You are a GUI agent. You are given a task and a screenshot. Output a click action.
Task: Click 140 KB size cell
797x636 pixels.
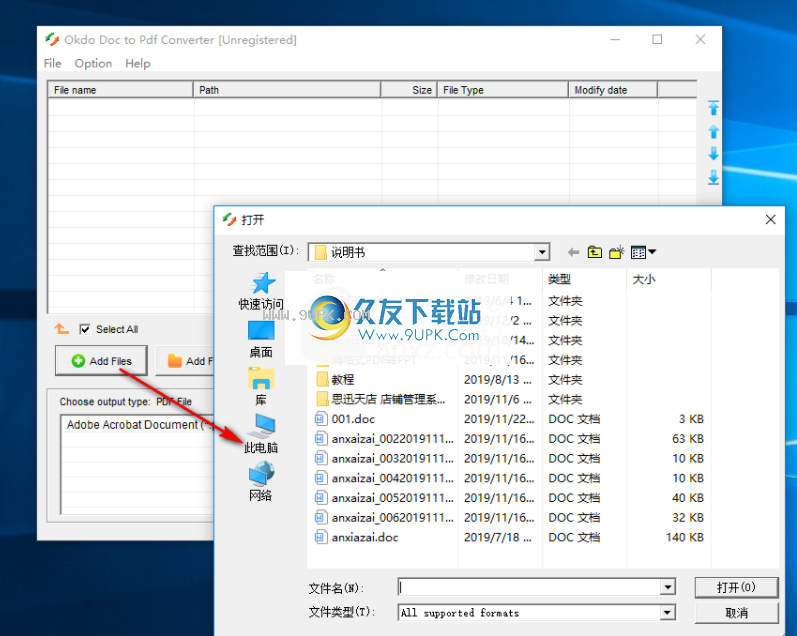pos(685,537)
